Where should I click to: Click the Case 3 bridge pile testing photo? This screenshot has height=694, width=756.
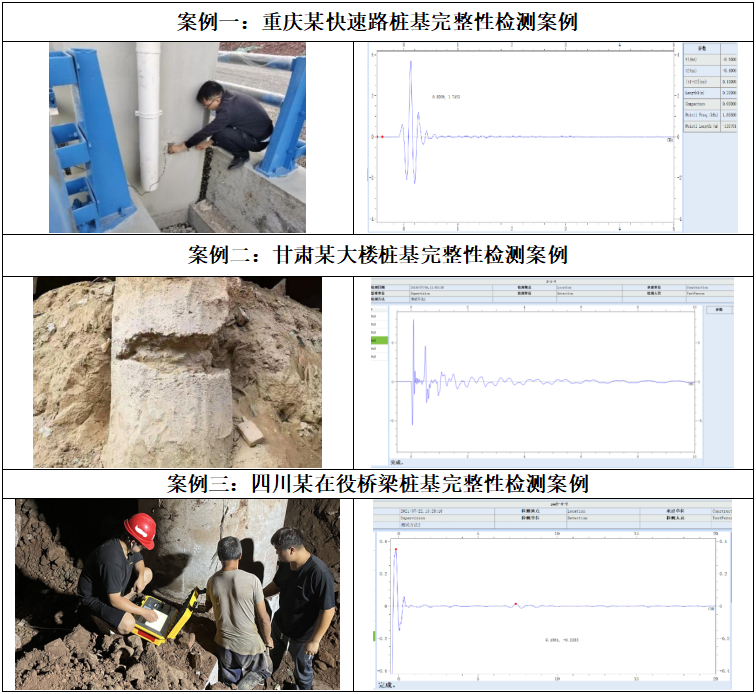coord(177,594)
